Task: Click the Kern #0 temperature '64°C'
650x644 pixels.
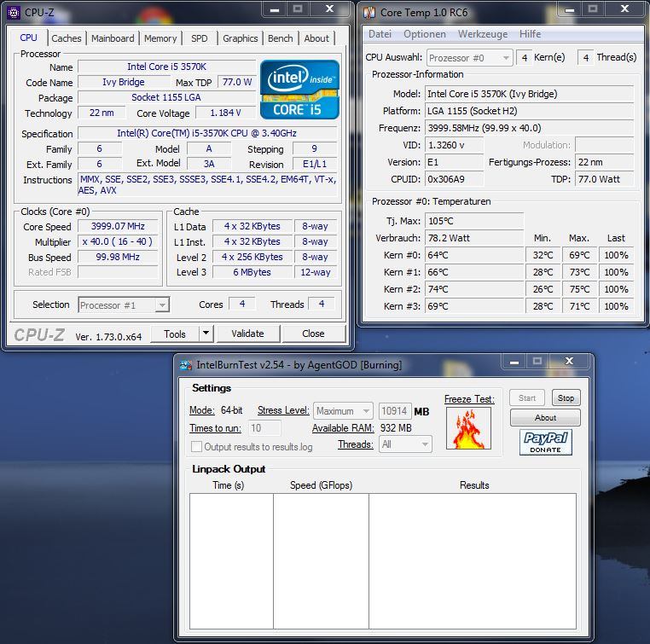Action: (x=473, y=255)
